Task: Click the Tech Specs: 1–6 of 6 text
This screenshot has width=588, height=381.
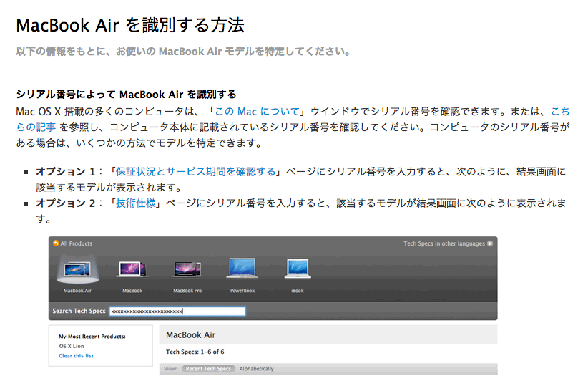Action: point(195,352)
